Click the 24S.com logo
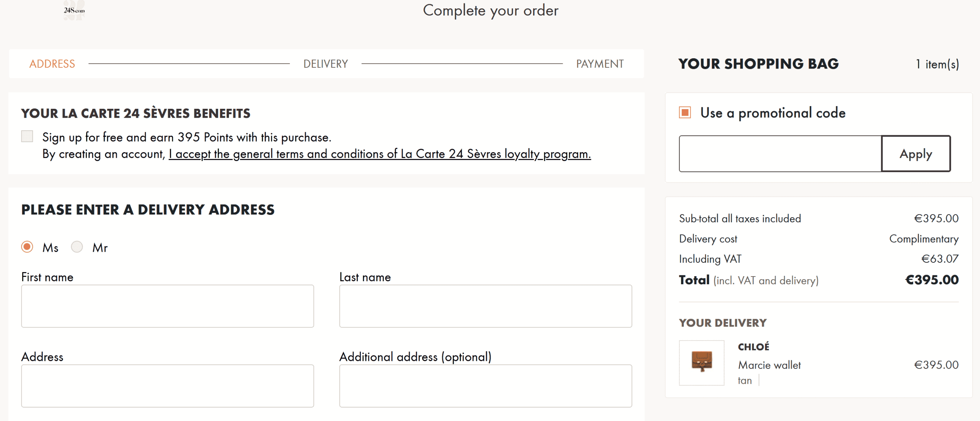This screenshot has height=421, width=980. click(73, 9)
